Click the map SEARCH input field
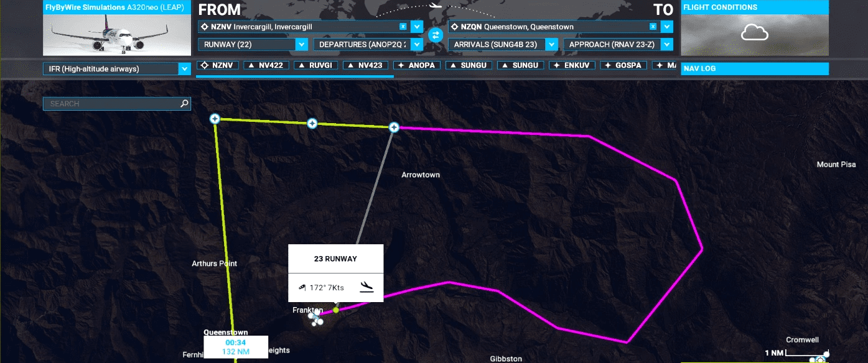 [112, 104]
